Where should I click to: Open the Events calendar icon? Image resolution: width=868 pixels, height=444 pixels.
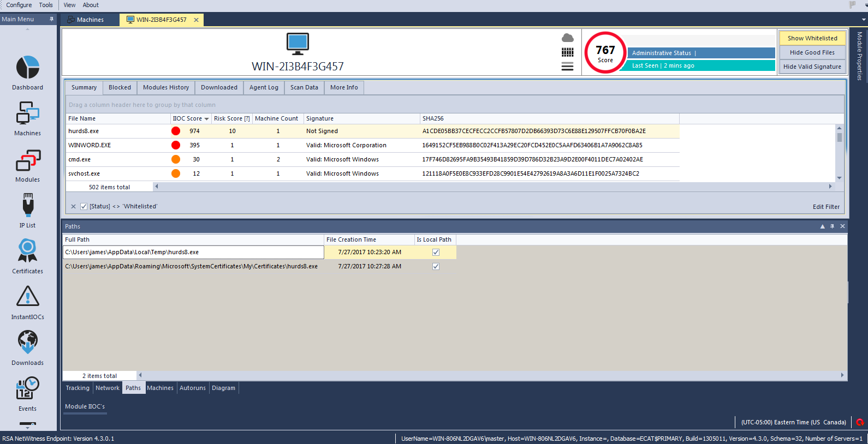pos(27,388)
